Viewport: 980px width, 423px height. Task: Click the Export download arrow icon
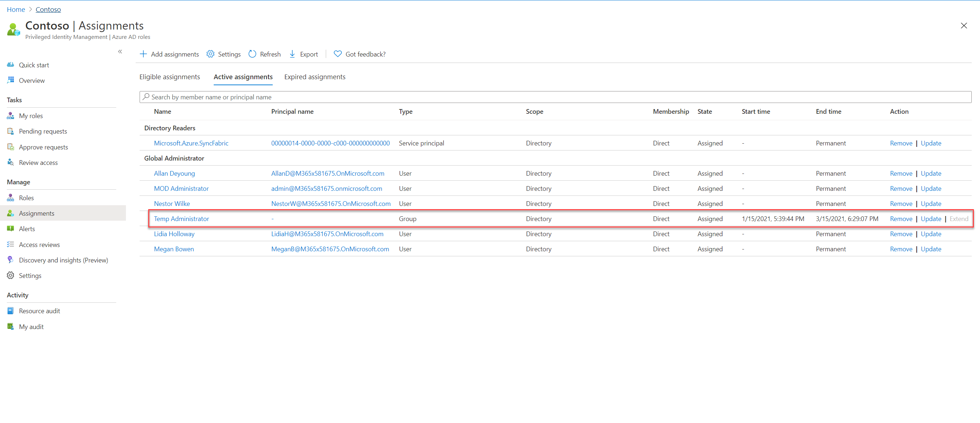click(292, 54)
